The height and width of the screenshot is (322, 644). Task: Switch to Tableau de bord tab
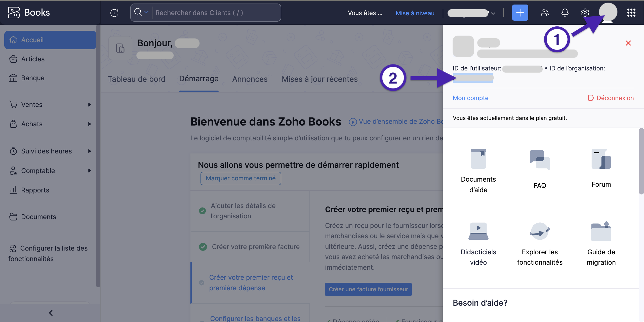pos(136,79)
